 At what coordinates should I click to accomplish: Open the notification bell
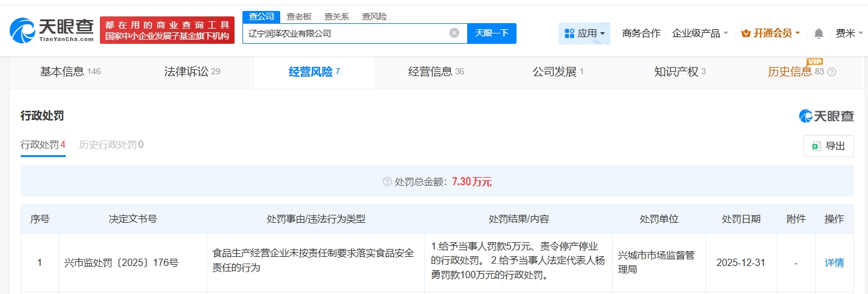(819, 33)
